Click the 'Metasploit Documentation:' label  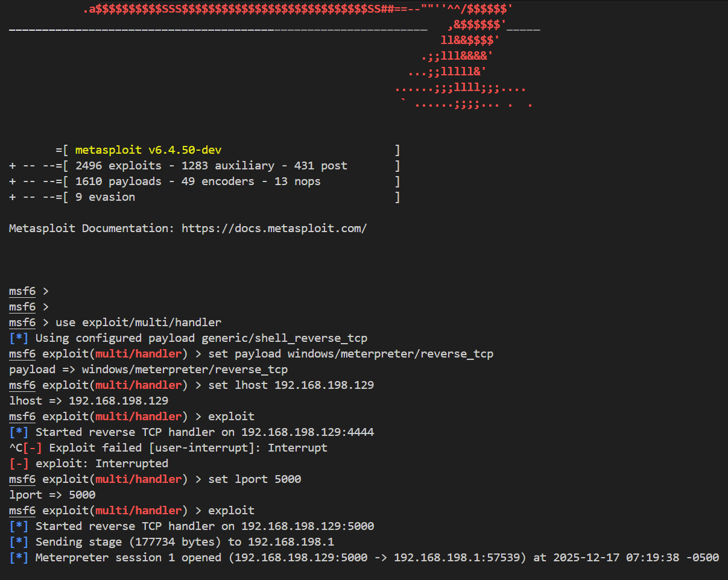point(92,229)
